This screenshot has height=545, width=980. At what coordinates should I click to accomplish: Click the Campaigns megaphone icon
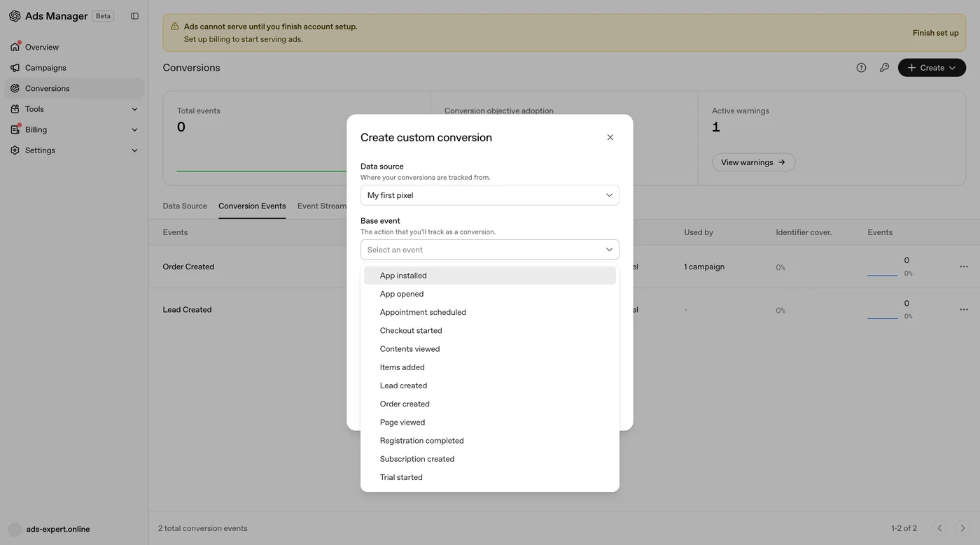pyautogui.click(x=15, y=68)
